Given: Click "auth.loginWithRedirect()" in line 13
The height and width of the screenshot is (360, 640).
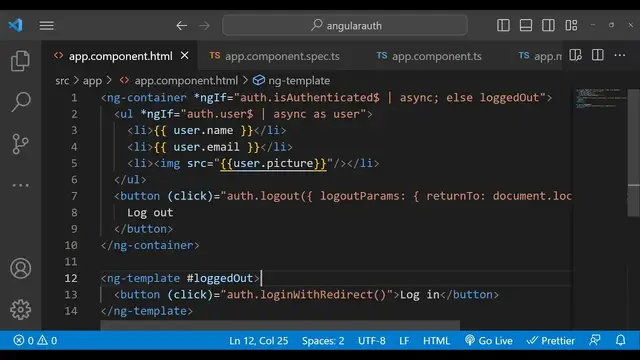Looking at the screenshot, I should click(x=306, y=295).
